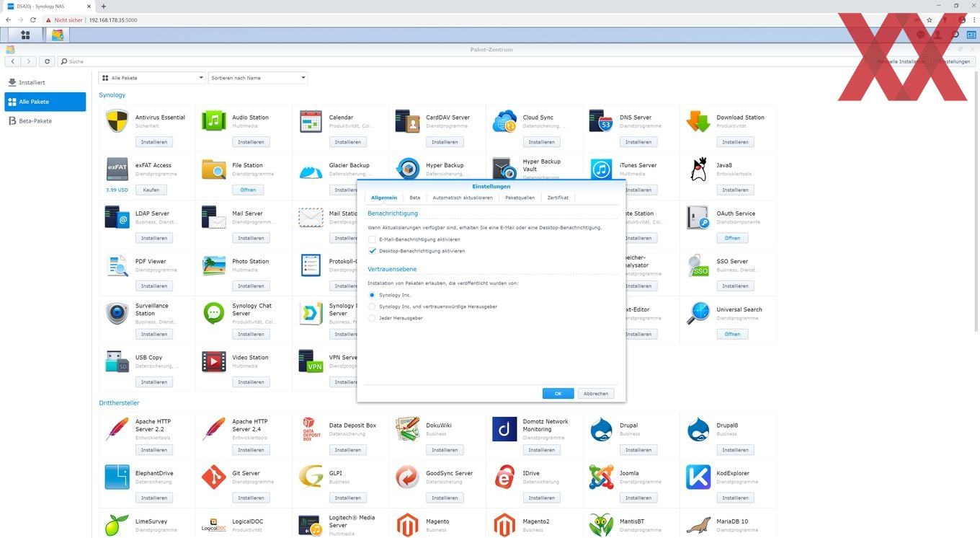Open the SSO Server package icon
Viewport: 980px width, 538px height.
698,265
